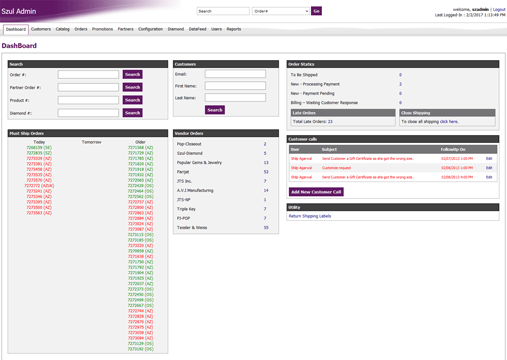Click the Subject column header in Customer calls
Screen dimensions: 507x360
[329, 150]
